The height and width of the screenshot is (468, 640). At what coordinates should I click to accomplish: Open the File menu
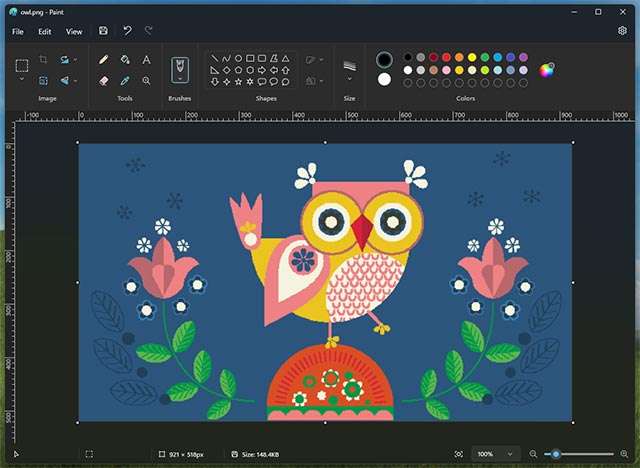point(18,31)
